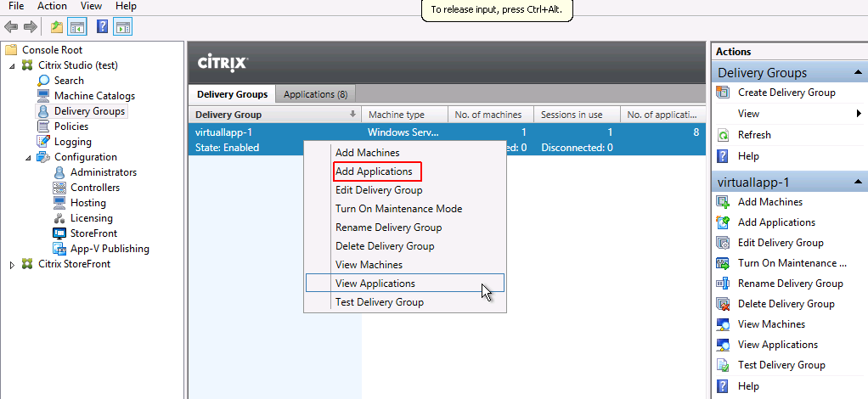Select Delivery Groups in the console tree
The width and height of the screenshot is (868, 399).
89,111
